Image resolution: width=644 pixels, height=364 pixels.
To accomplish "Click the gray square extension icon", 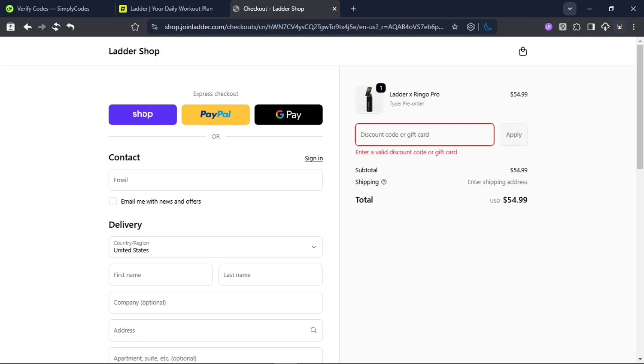I will pyautogui.click(x=562, y=27).
